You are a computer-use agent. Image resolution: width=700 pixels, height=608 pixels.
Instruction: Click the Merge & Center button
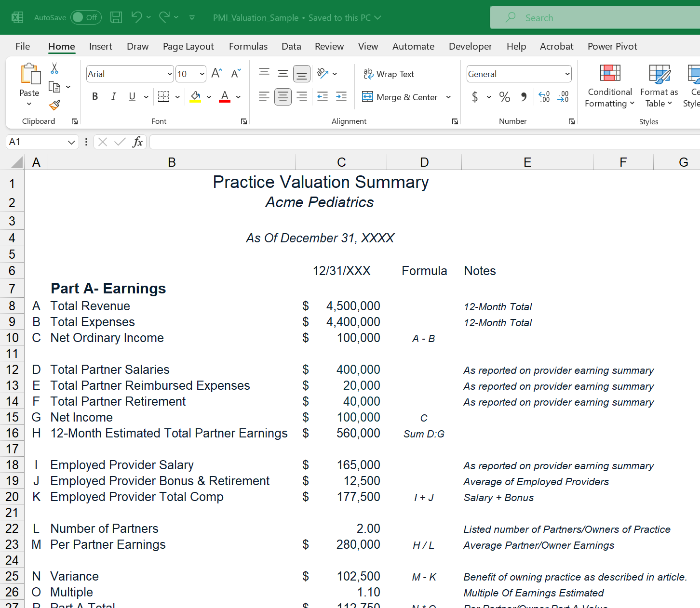coord(400,97)
